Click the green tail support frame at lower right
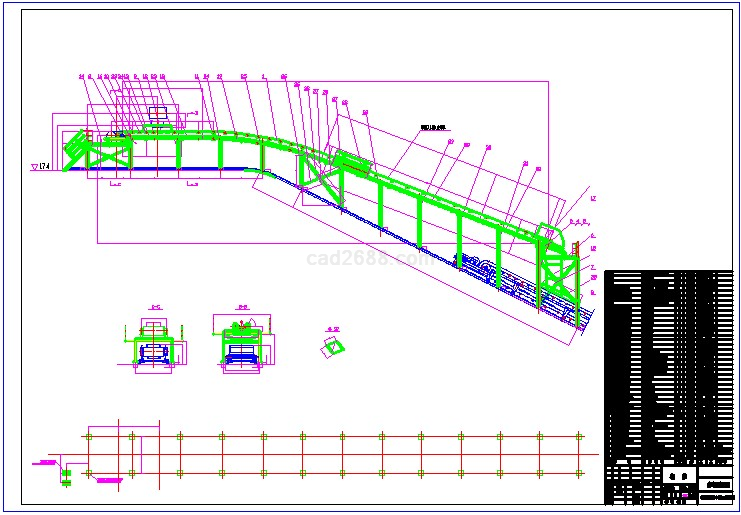 pos(559,268)
